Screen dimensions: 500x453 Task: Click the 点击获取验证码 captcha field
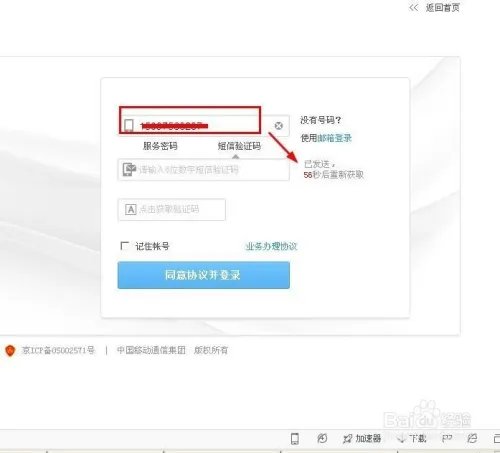coord(172,210)
